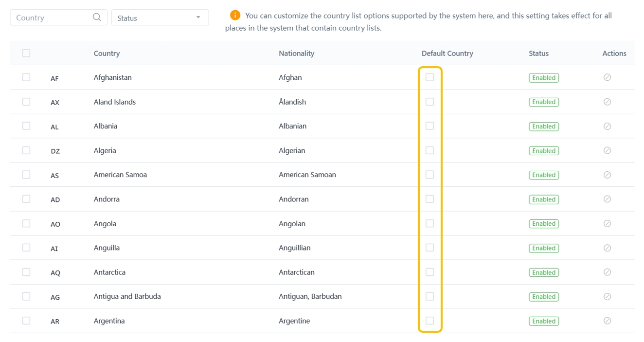Set Angola as the default country
The width and height of the screenshot is (644, 342).
point(429,223)
